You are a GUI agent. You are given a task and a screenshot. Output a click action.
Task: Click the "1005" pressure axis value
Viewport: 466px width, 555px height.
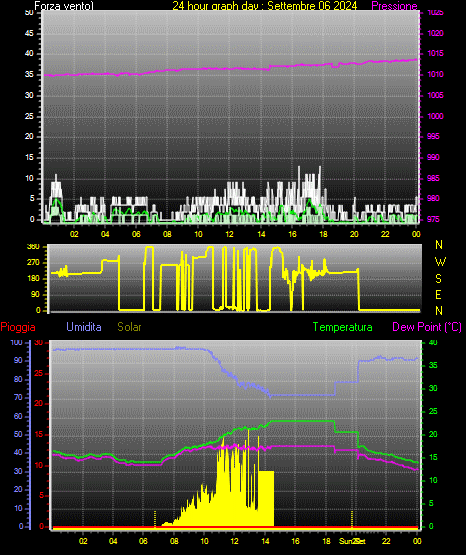tap(435, 95)
